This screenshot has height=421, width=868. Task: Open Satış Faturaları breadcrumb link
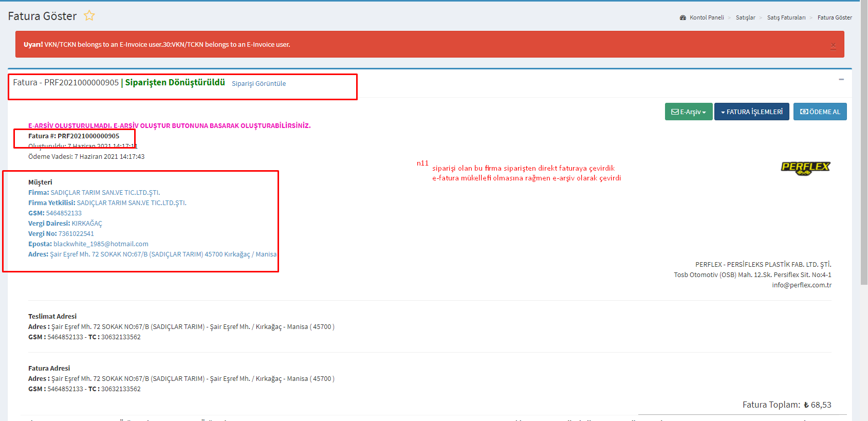click(x=786, y=17)
